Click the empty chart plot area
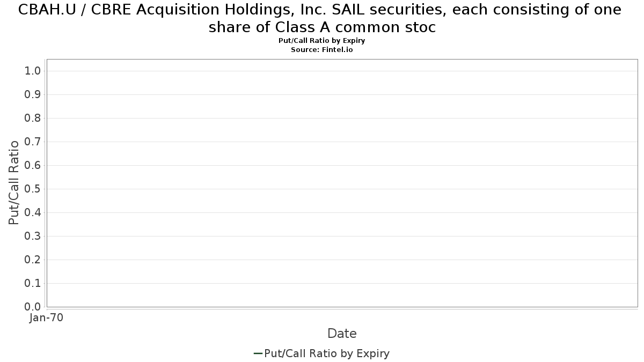Screen dimensions: 644x362 (x=342, y=183)
